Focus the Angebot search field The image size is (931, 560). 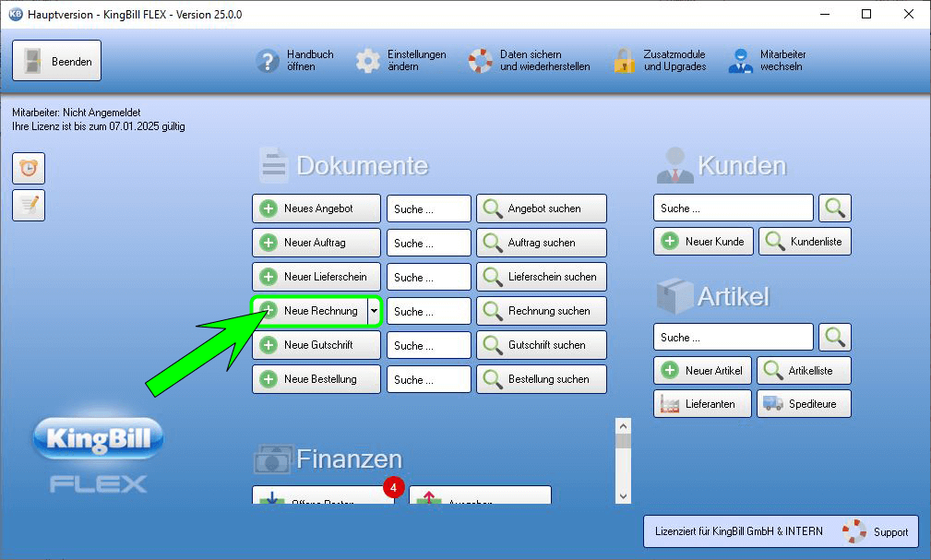pyautogui.click(x=429, y=209)
